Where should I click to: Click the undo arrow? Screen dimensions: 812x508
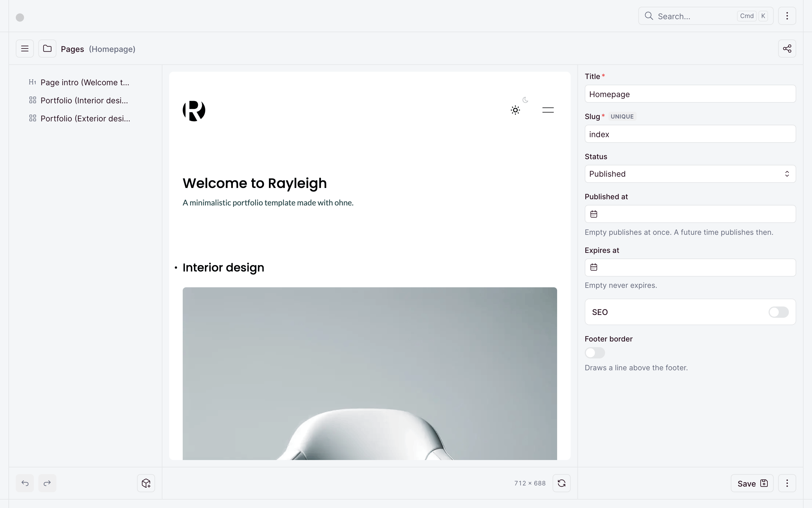[25, 483]
